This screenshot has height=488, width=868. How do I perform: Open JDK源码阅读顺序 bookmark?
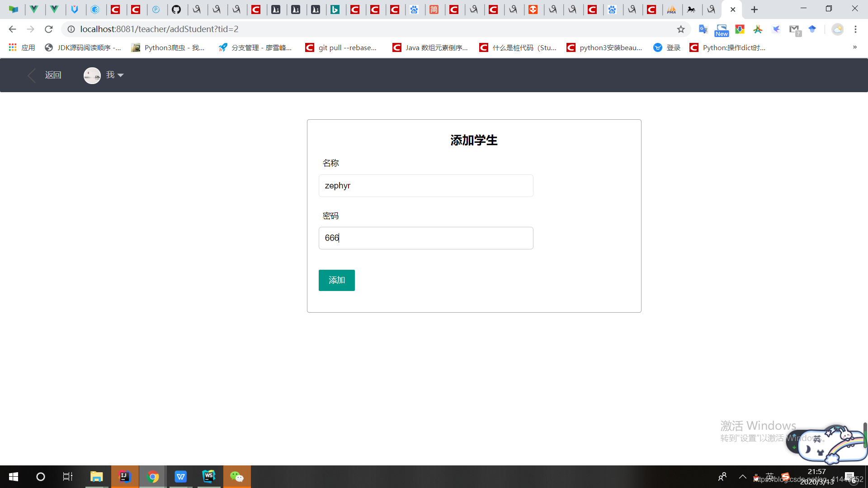(x=83, y=47)
